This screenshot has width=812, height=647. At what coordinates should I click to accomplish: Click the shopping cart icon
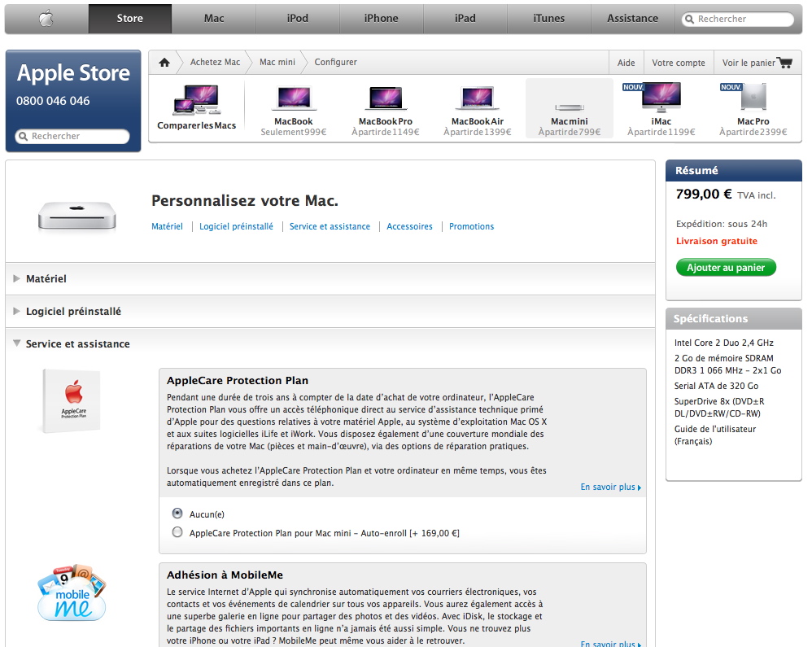[x=785, y=63]
